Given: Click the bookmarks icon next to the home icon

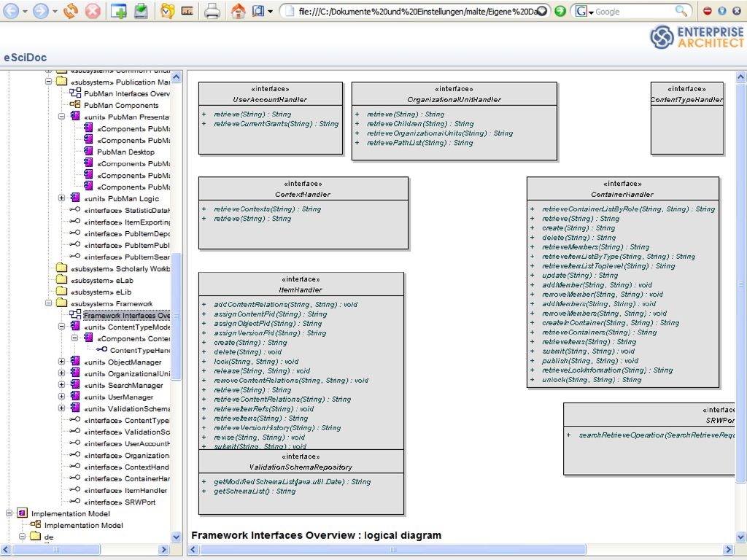Looking at the screenshot, I should pyautogui.click(x=258, y=10).
